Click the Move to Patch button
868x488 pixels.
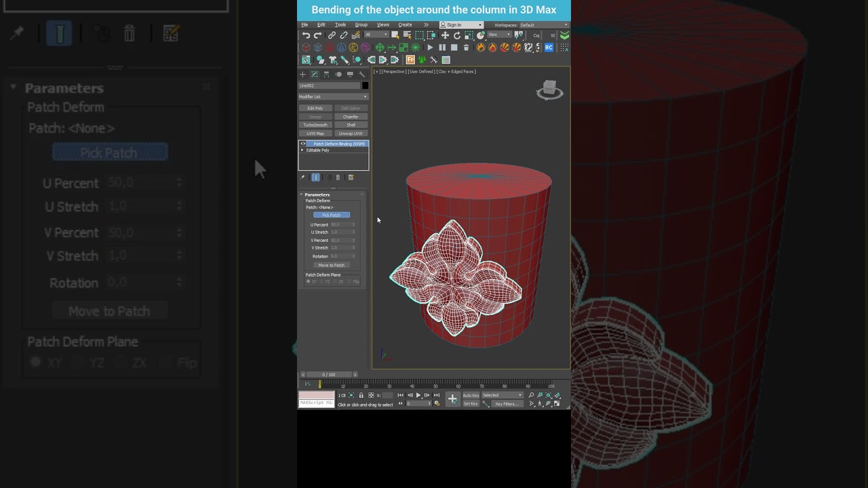tap(332, 265)
